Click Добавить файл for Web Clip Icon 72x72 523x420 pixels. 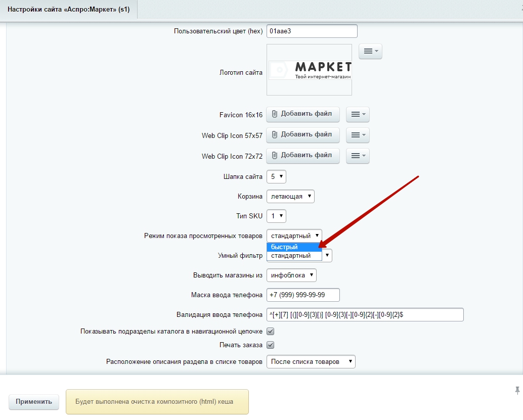pyautogui.click(x=302, y=155)
